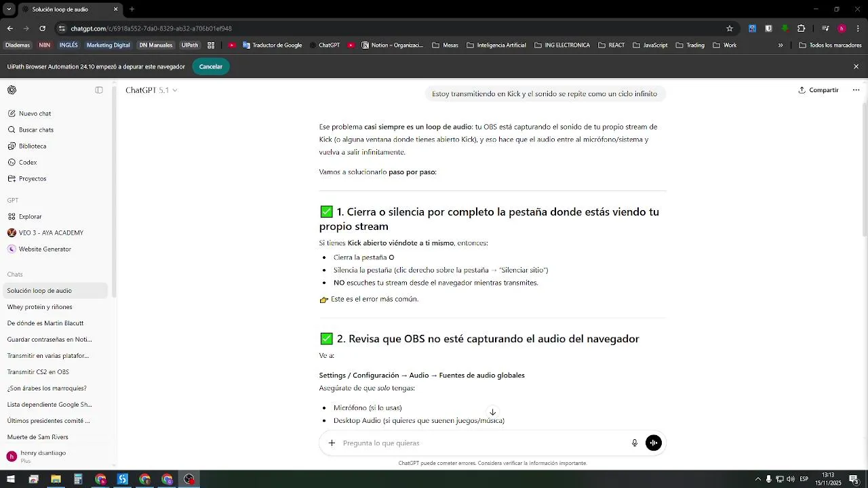The image size is (868, 488).
Task: Open Chrome's three-dot menu
Action: pos(859,28)
